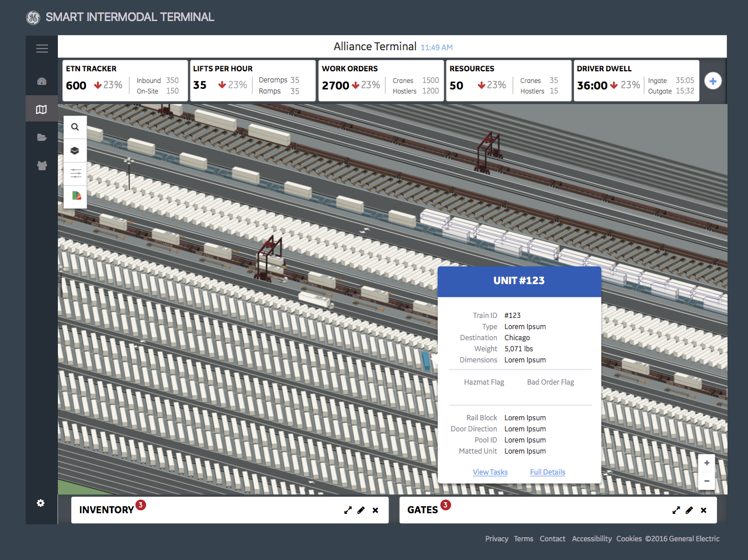This screenshot has height=560, width=748.
Task: Open the View Tasks link
Action: [490, 472]
